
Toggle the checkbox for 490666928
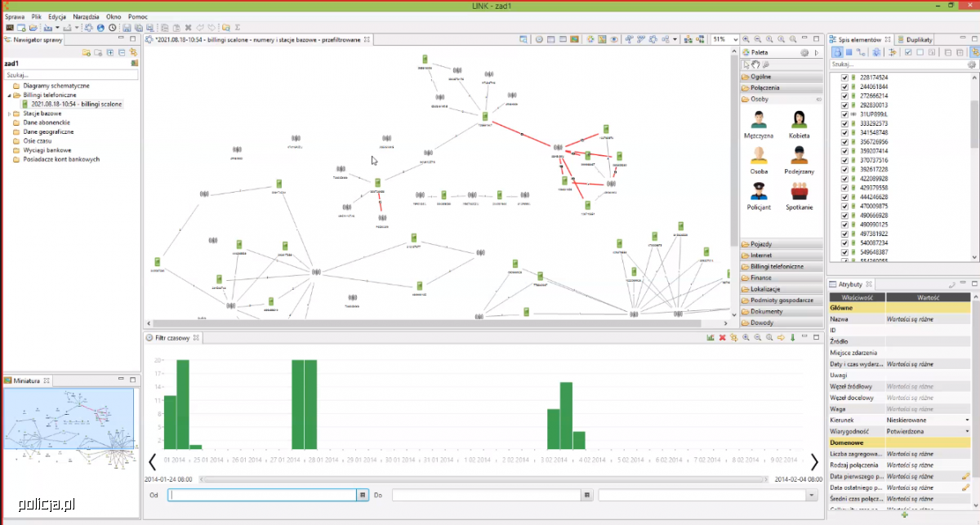tap(845, 215)
